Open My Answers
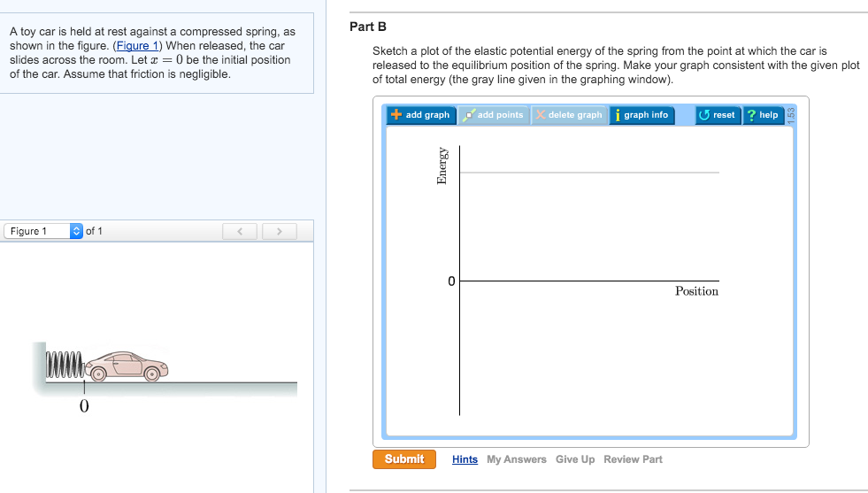This screenshot has height=493, width=868. (x=516, y=459)
